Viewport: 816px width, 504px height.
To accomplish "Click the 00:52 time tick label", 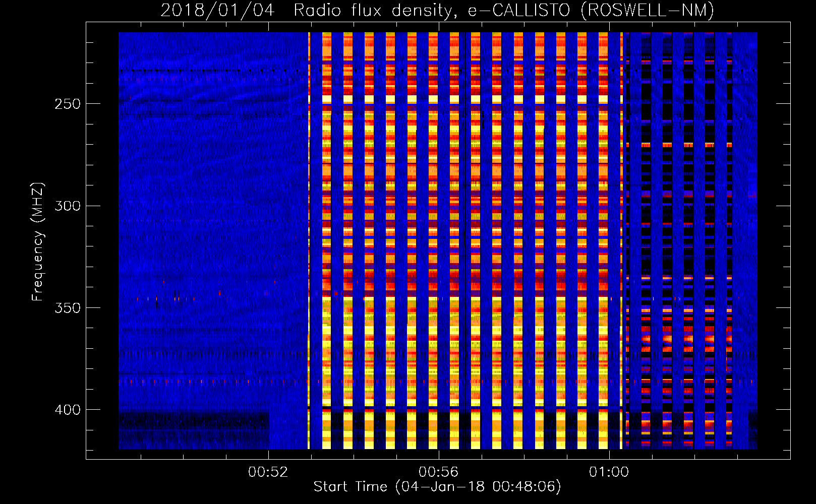I will coord(268,472).
